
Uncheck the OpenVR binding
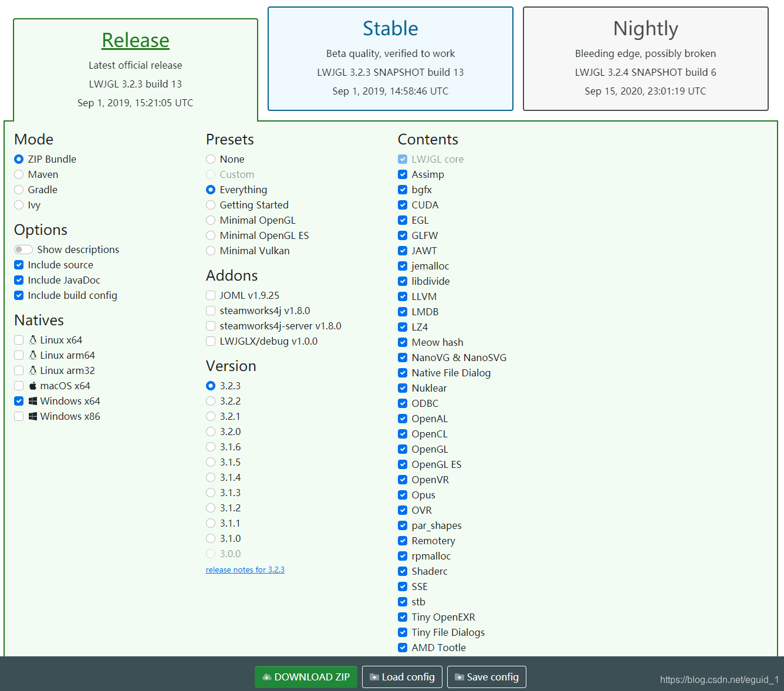pyautogui.click(x=403, y=480)
